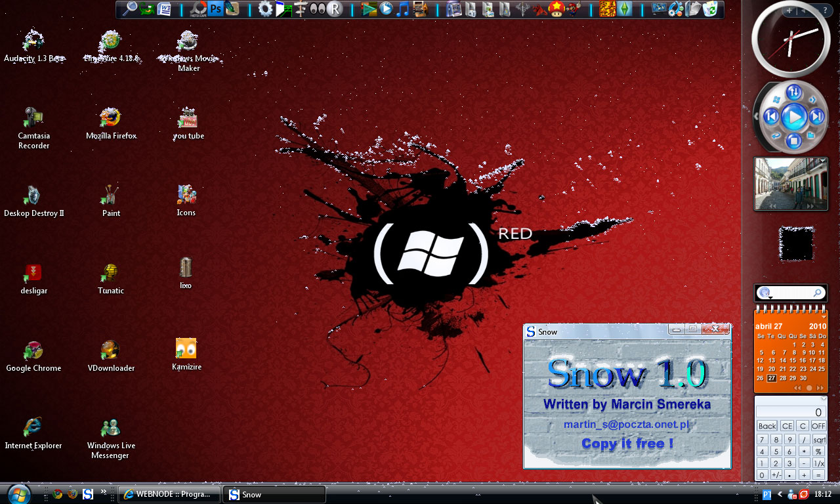Open Google gadget search provider dropdown
This screenshot has width=840, height=504.
click(x=770, y=297)
